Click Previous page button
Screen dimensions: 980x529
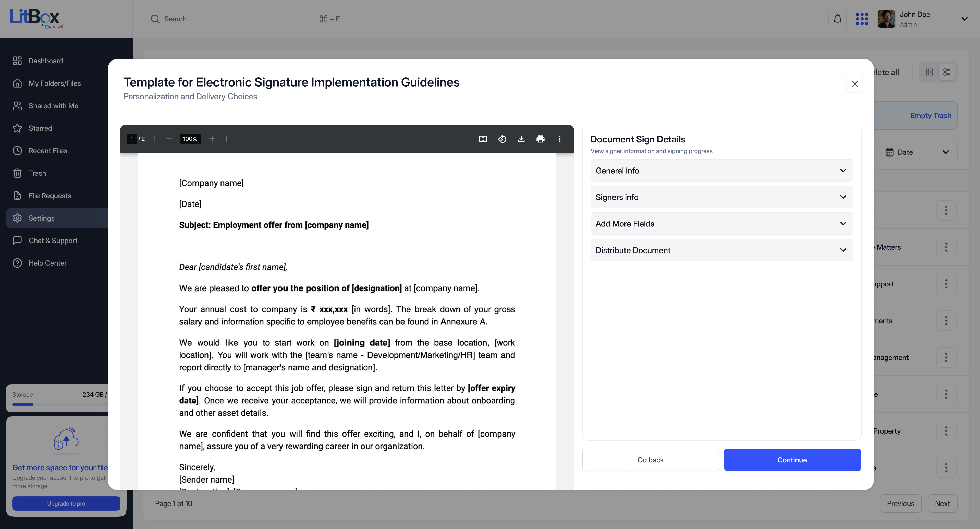pyautogui.click(x=900, y=503)
